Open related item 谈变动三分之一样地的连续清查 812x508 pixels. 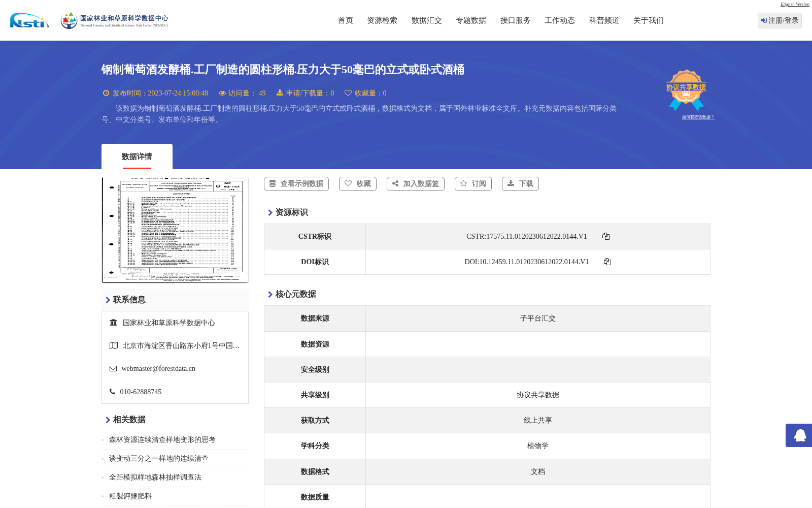coord(159,459)
